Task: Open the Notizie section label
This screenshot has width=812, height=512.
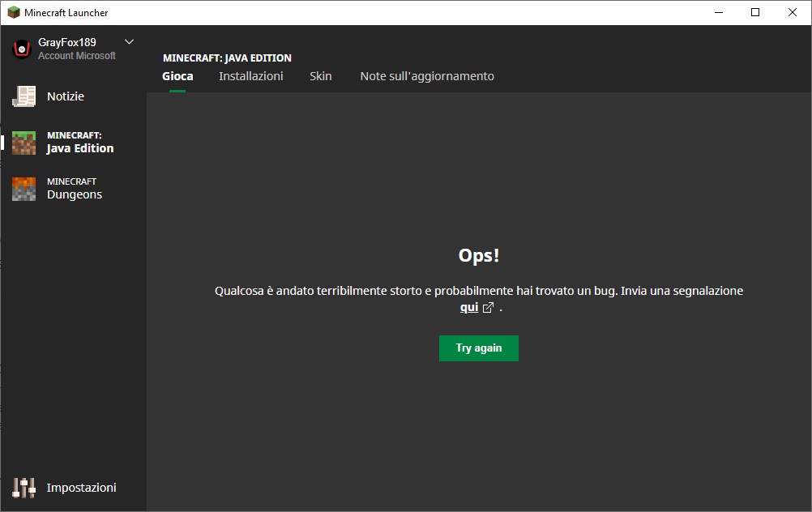Action: click(66, 96)
